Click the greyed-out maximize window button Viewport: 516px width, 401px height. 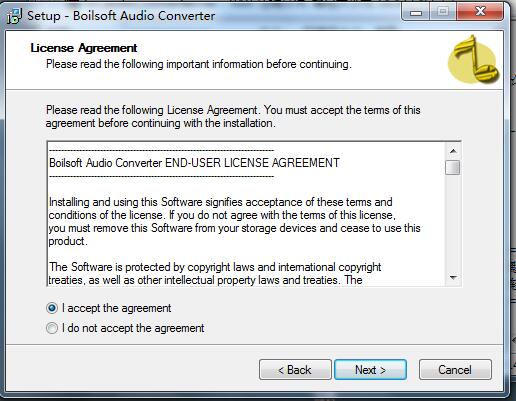click(x=443, y=12)
